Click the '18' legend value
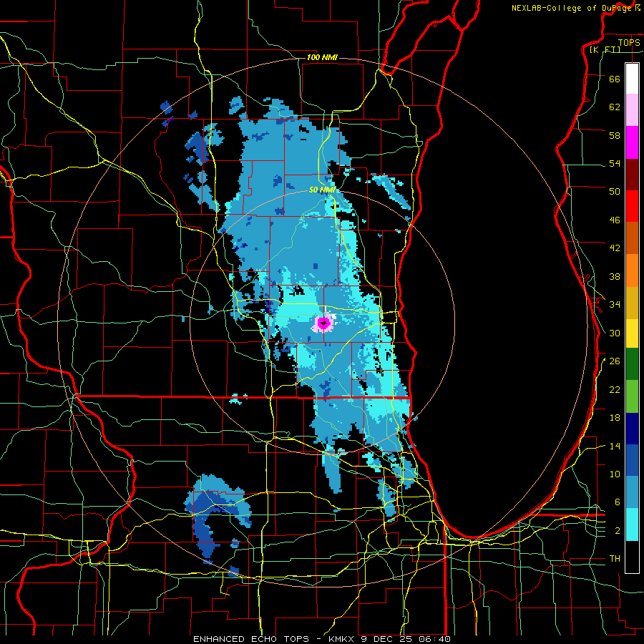 615,418
